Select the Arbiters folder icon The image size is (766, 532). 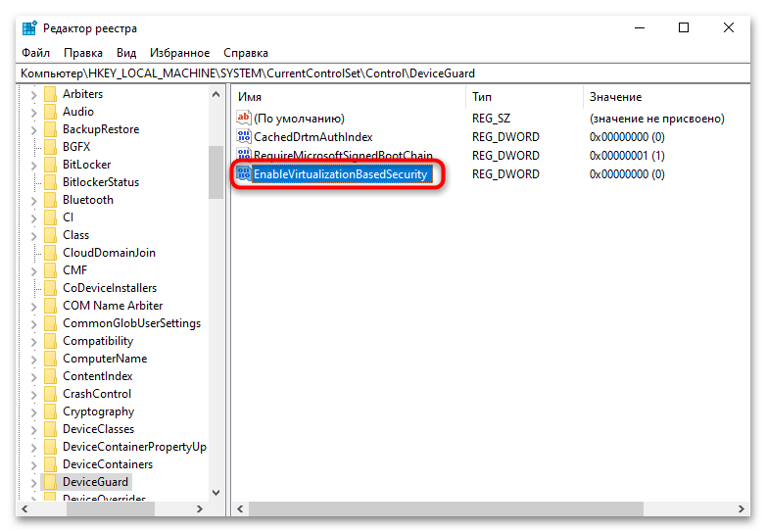pos(50,94)
